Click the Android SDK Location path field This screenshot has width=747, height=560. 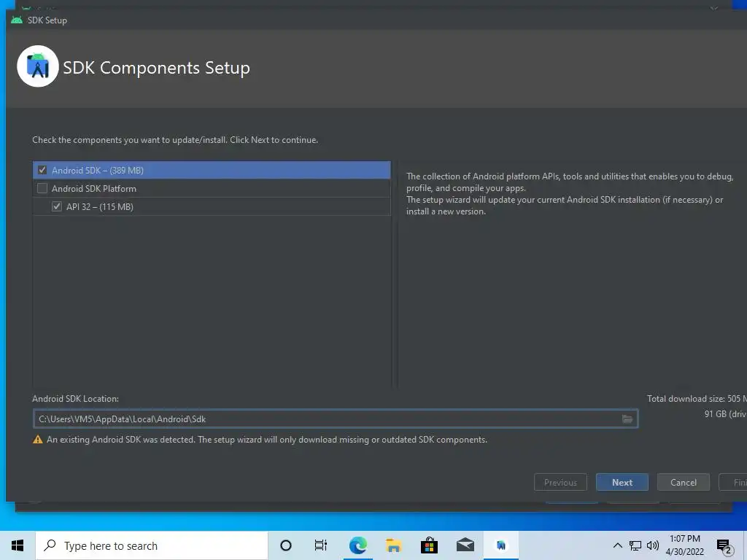point(336,419)
